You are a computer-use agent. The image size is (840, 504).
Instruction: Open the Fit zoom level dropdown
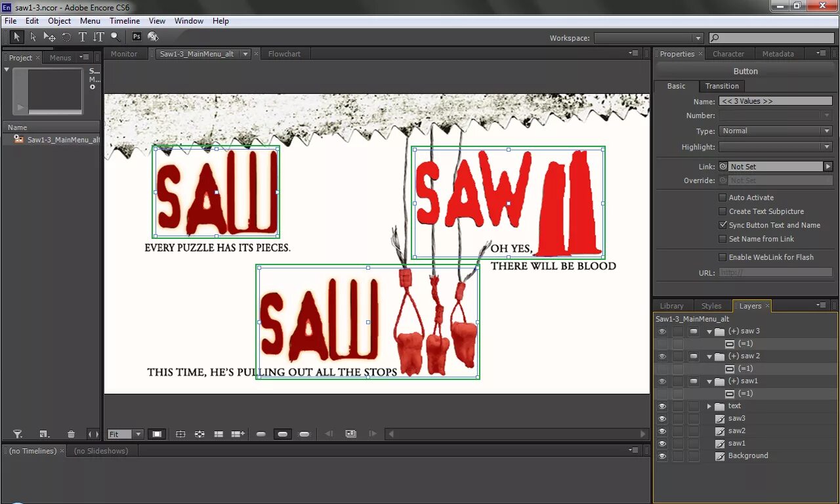pos(125,434)
